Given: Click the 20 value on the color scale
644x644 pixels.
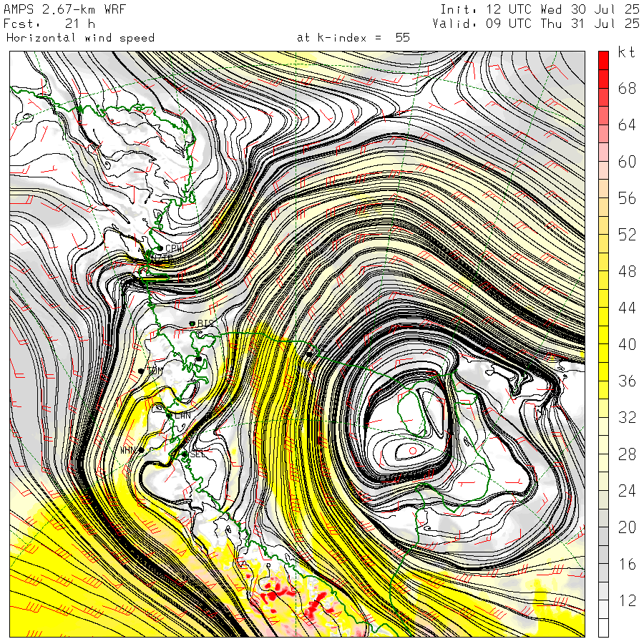Looking at the screenshot, I should pyautogui.click(x=627, y=527).
